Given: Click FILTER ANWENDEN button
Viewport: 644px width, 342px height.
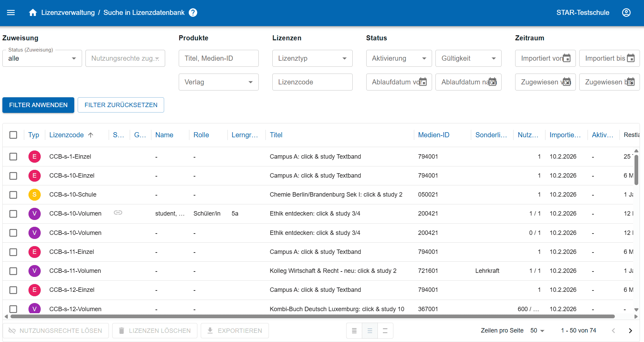Looking at the screenshot, I should (38, 105).
